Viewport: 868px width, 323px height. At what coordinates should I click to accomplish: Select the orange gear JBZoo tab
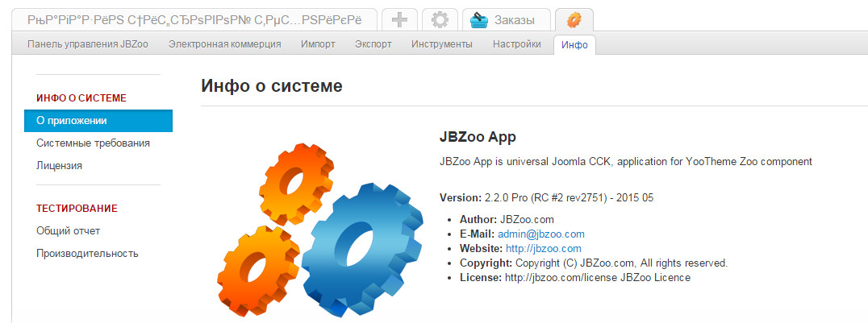574,20
